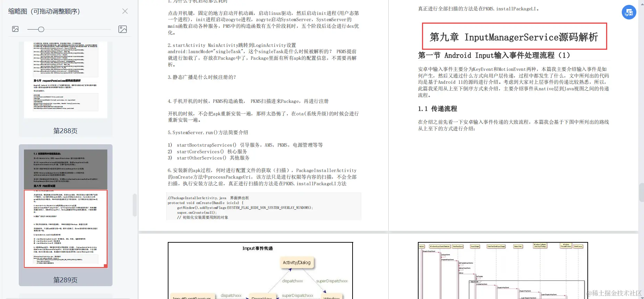Click the chapter heading 第九章 InputManagerService源码解析
The height and width of the screenshot is (299, 644).
click(514, 37)
